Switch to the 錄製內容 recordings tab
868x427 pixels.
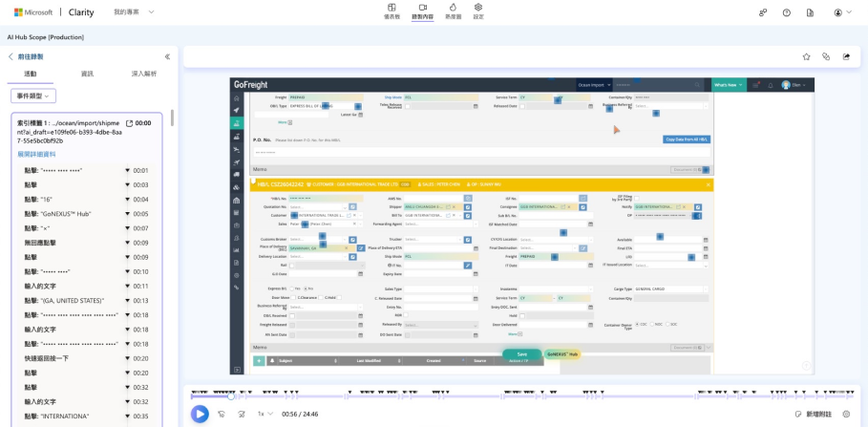pos(422,11)
